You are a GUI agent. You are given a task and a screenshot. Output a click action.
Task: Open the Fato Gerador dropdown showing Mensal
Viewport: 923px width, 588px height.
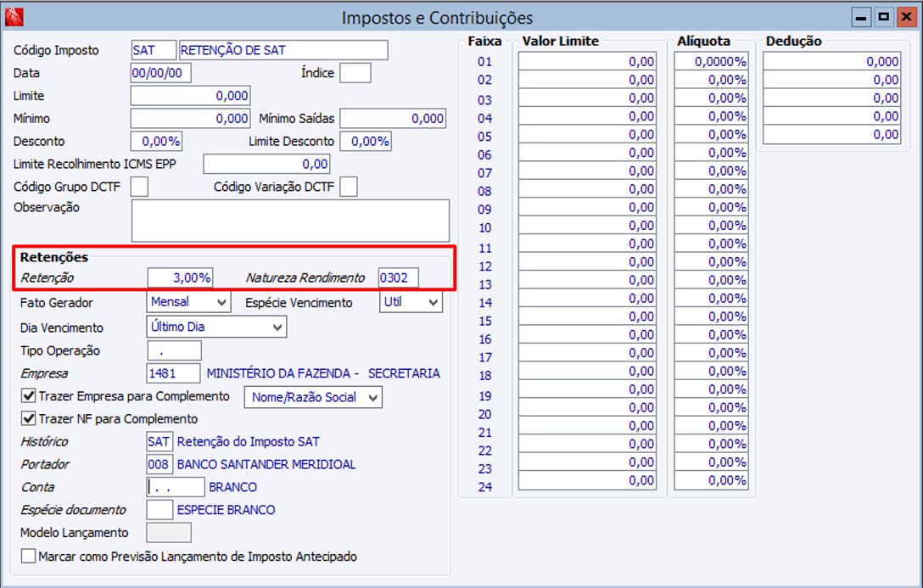[x=188, y=302]
